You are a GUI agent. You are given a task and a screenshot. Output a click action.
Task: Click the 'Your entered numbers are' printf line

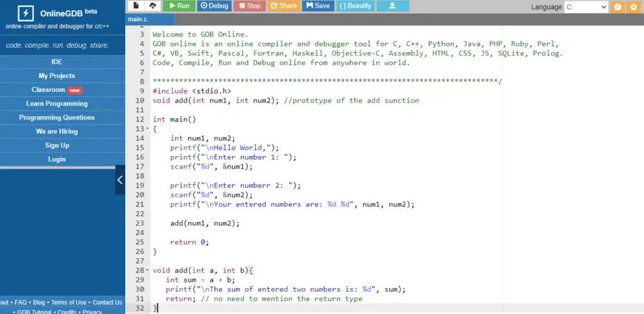tap(292, 205)
